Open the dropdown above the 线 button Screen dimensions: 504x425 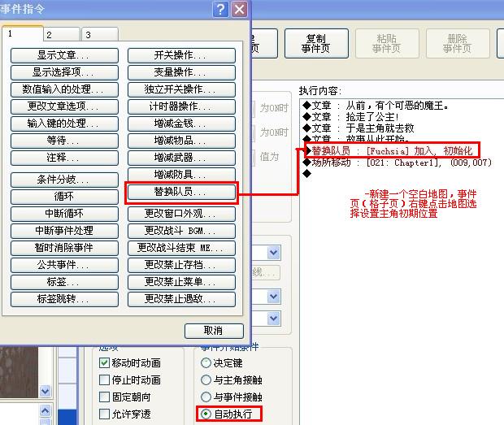(x=274, y=253)
